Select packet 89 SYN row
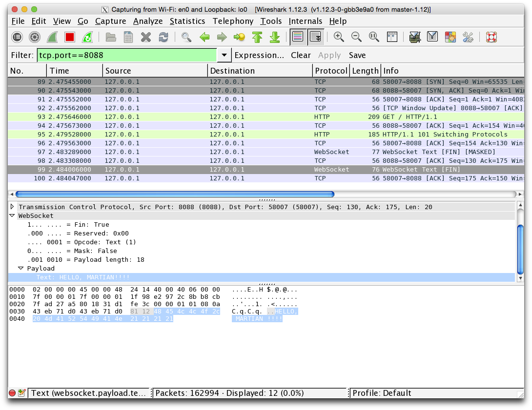 click(266, 82)
